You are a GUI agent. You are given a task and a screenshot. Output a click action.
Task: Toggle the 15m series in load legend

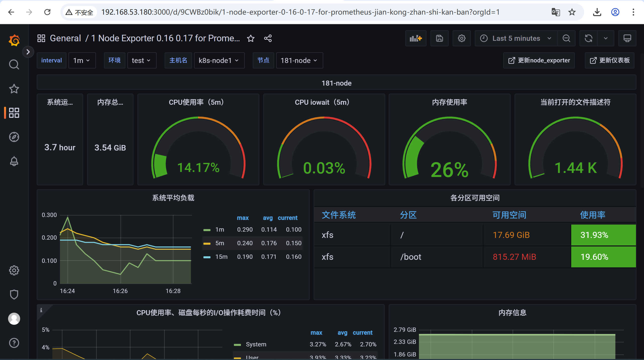221,257
